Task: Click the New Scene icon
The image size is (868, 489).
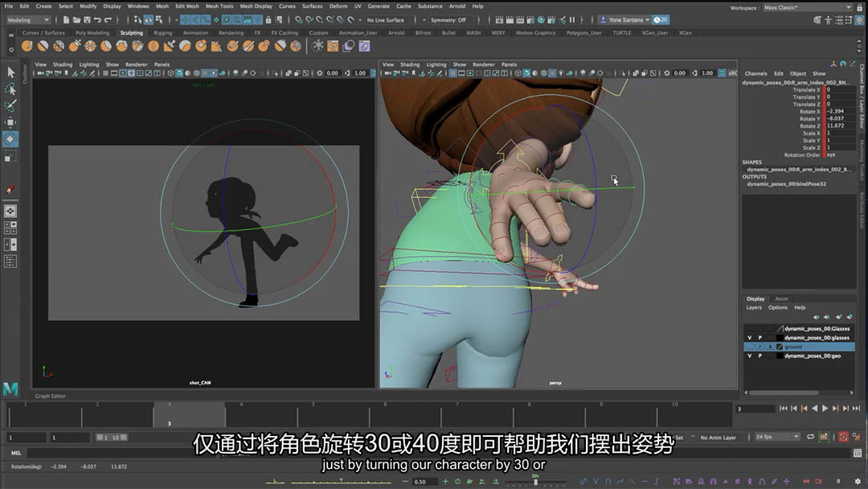Action: (x=66, y=20)
